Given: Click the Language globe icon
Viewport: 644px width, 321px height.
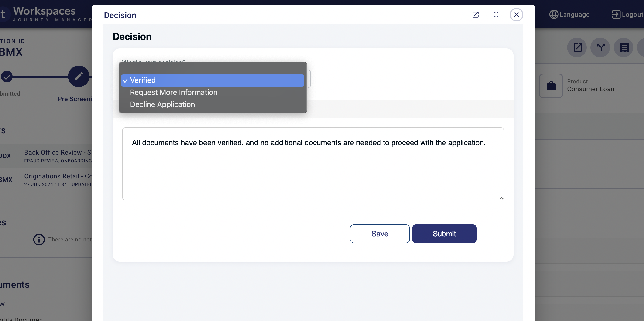Looking at the screenshot, I should pyautogui.click(x=554, y=14).
